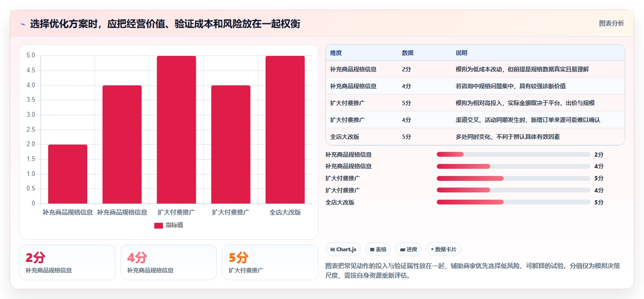
Task: Click the cell 模拟为相对高投入，实际金额取决于平台、出价与规模
Action: click(x=525, y=103)
